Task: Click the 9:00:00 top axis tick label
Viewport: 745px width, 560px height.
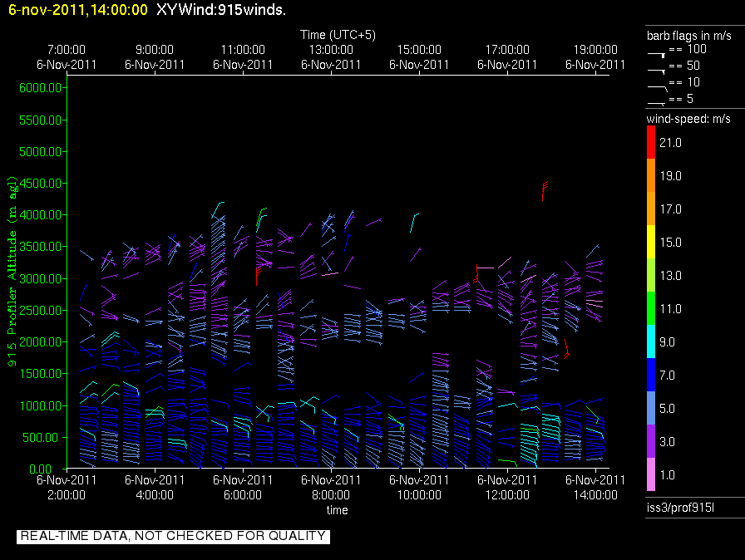Action: (x=155, y=49)
